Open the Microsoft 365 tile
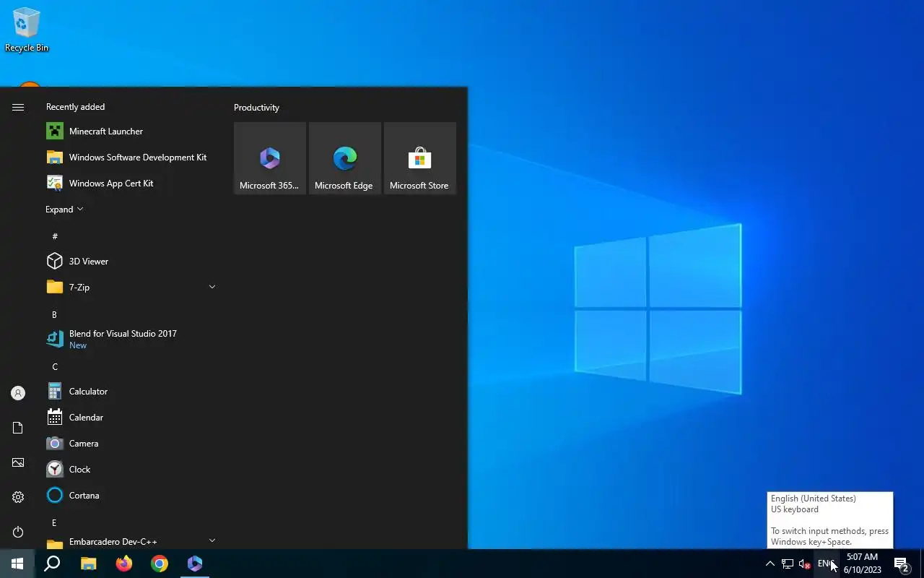Viewport: 924px width, 578px height. [270, 158]
